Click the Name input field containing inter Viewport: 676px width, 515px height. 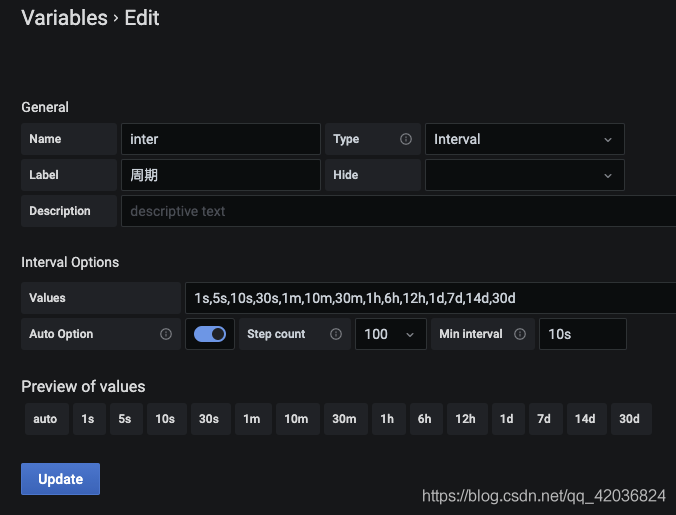point(221,139)
